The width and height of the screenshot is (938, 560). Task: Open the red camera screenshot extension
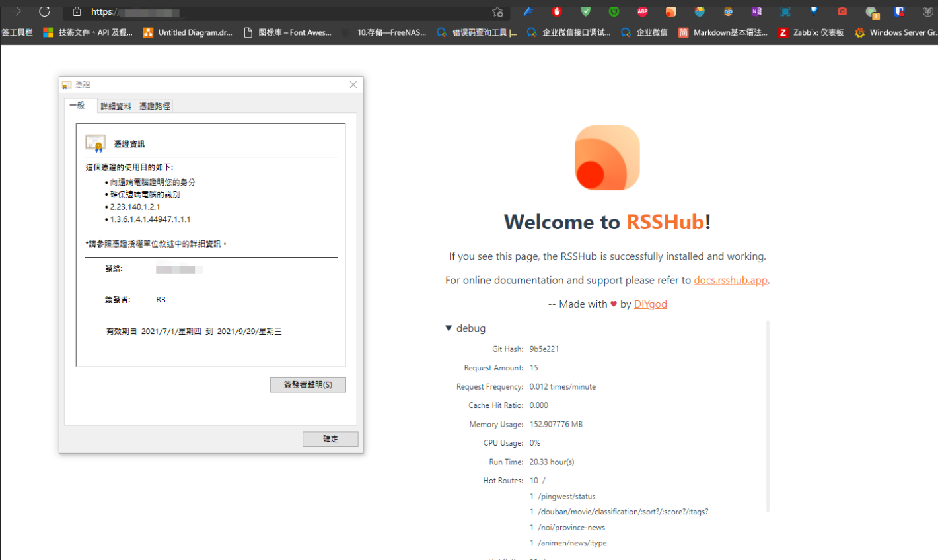pyautogui.click(x=842, y=11)
